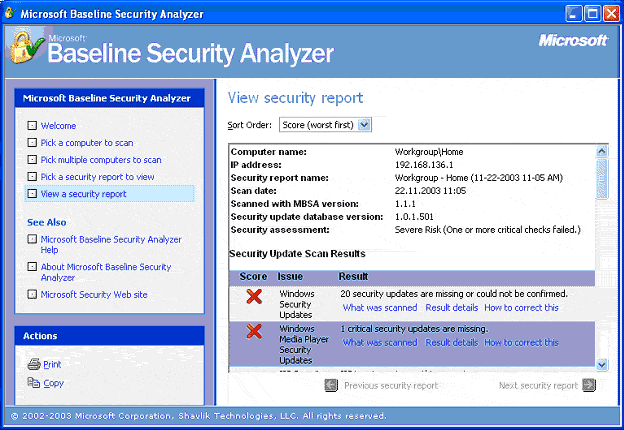
Task: Click bullet icon beside Welcome
Action: tap(32, 126)
